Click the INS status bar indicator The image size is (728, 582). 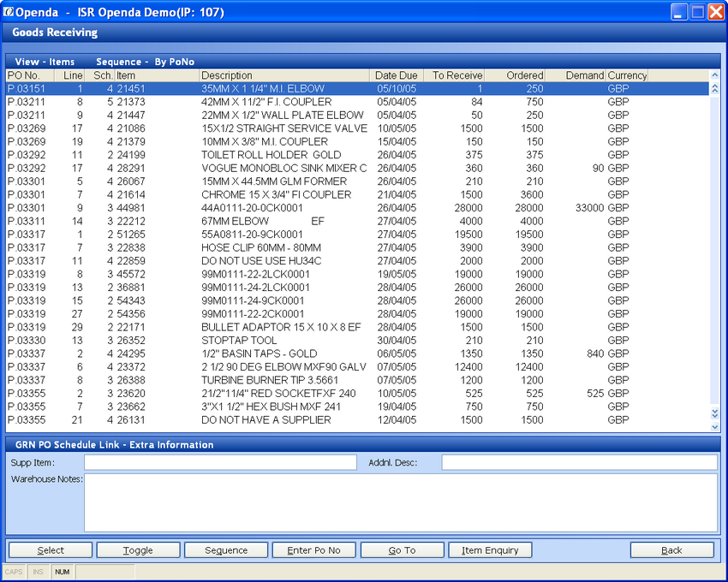click(38, 572)
